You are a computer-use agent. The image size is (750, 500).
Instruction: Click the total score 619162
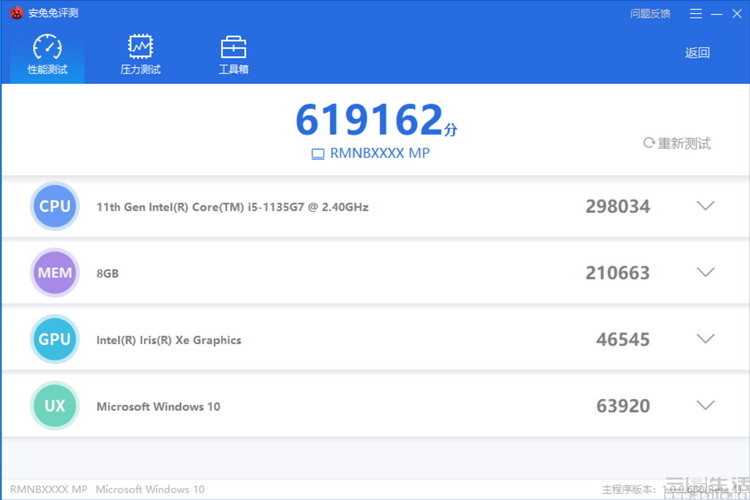point(369,120)
